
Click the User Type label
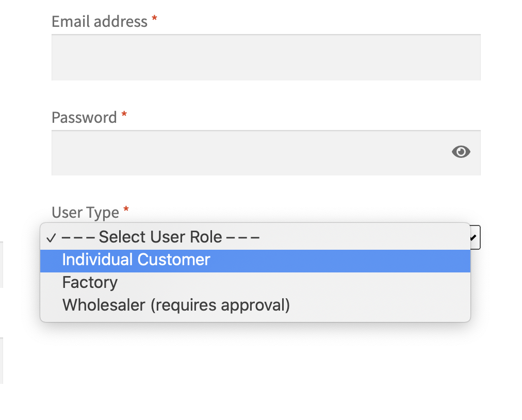click(x=85, y=213)
